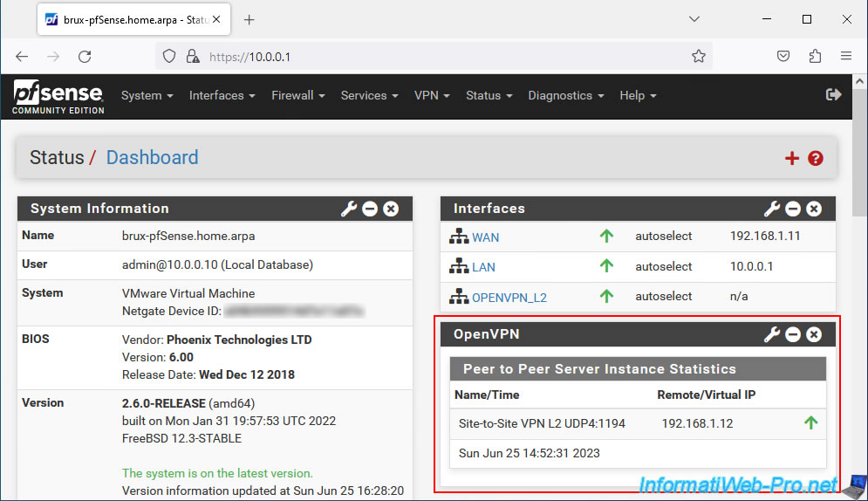Close the System Information widget
The width and height of the screenshot is (868, 501).
click(x=391, y=209)
